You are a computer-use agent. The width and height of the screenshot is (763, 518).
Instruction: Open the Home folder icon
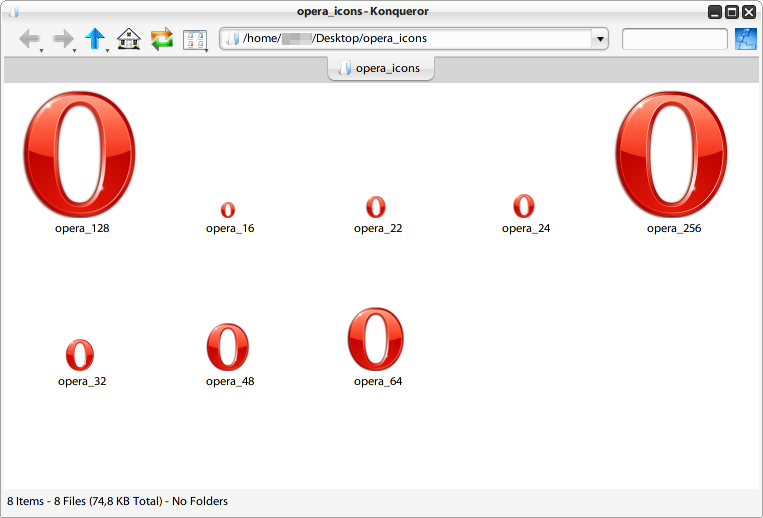128,39
